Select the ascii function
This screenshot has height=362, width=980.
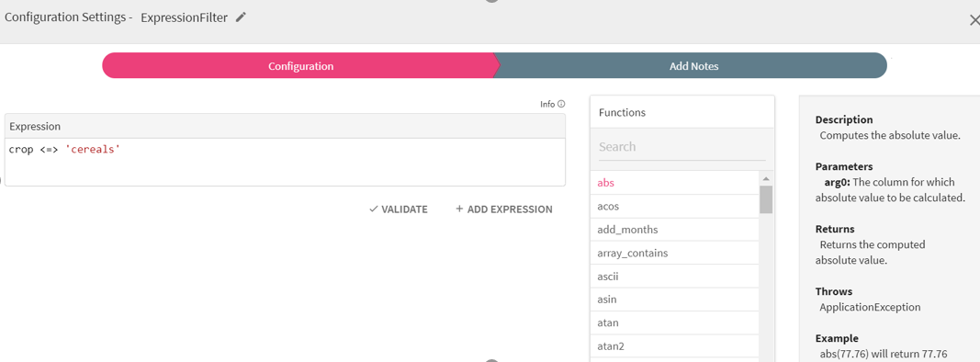675,277
